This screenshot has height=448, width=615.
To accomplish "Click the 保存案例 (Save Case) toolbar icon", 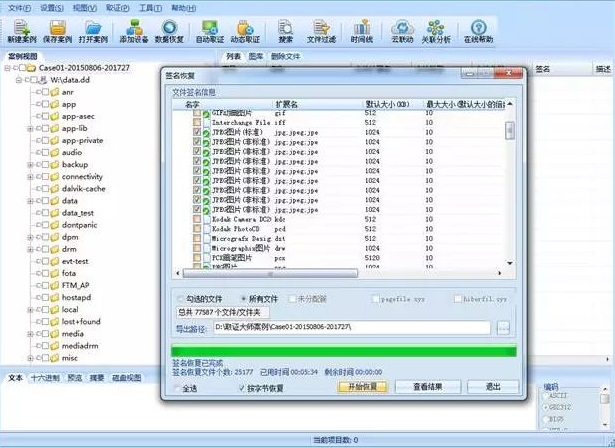I will point(59,28).
